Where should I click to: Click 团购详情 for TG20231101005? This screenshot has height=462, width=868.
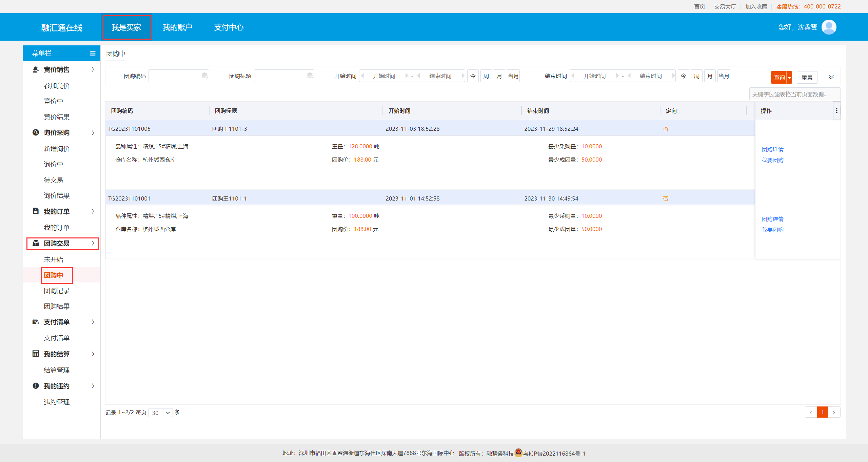point(772,149)
